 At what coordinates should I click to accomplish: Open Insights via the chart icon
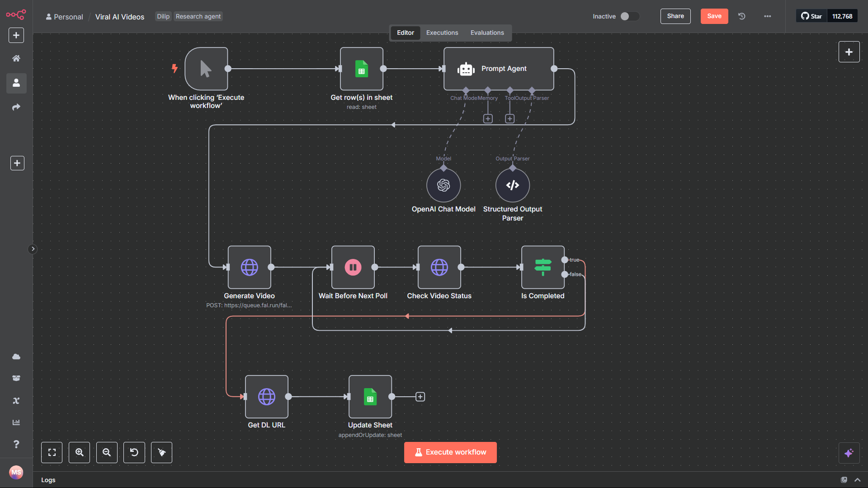coord(16,422)
